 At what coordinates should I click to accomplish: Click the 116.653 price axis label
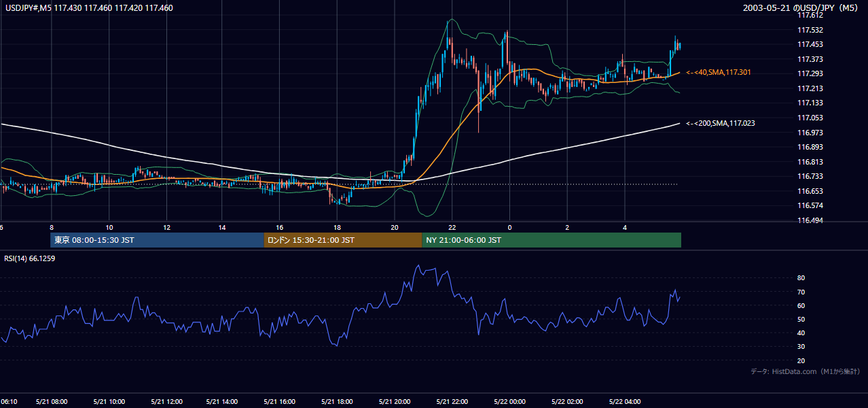coord(810,191)
